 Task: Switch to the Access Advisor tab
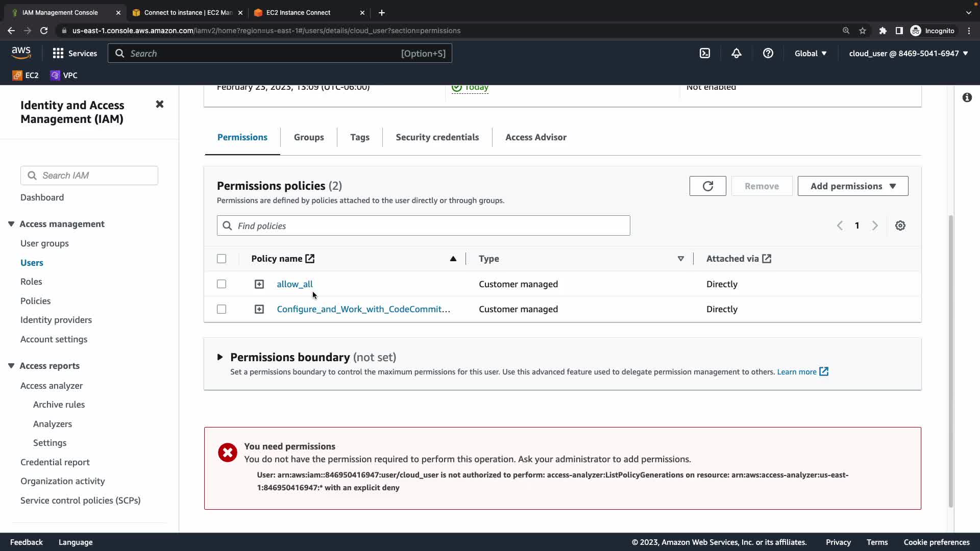[x=535, y=137]
